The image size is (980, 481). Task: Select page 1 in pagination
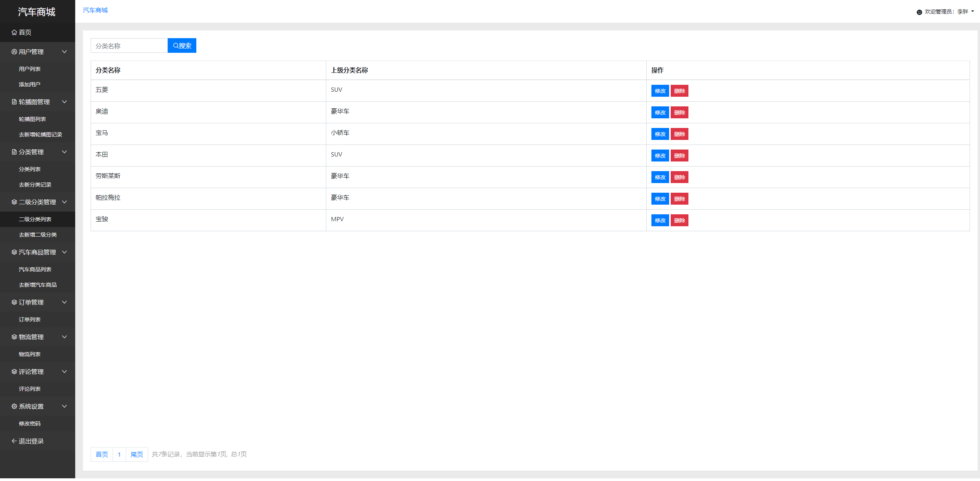(x=120, y=454)
